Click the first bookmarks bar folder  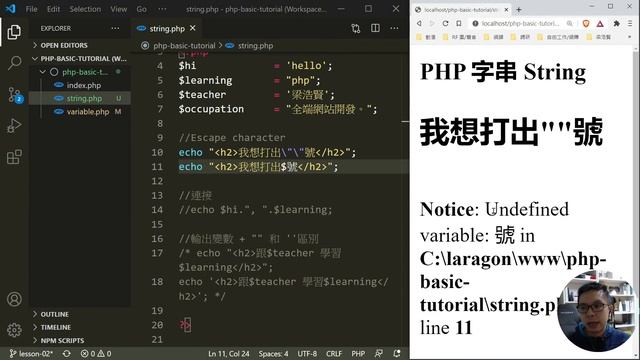(x=426, y=37)
